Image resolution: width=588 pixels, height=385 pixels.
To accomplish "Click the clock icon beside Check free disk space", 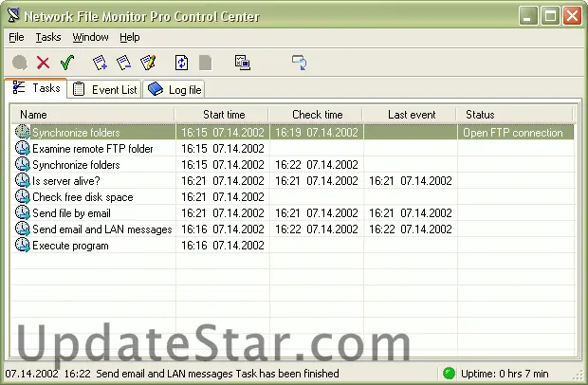I will click(23, 196).
